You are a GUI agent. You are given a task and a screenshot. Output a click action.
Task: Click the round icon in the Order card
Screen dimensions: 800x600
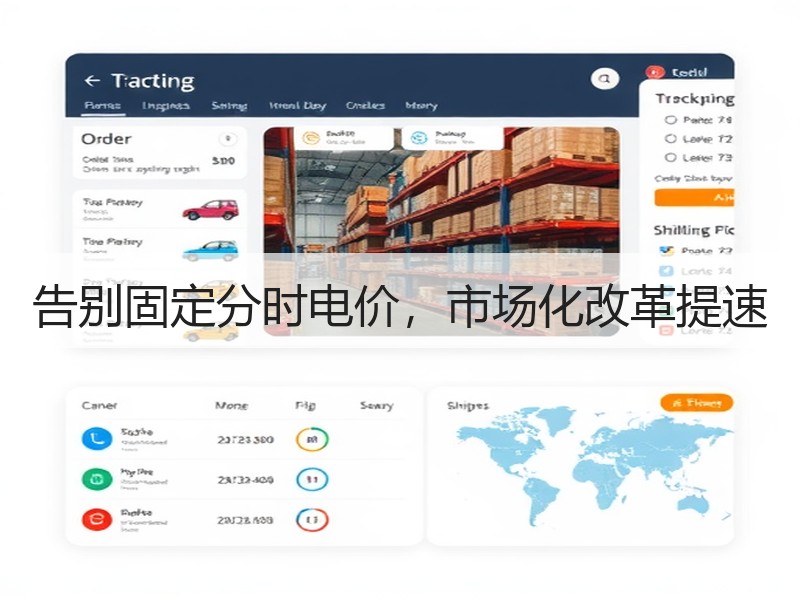point(228,138)
